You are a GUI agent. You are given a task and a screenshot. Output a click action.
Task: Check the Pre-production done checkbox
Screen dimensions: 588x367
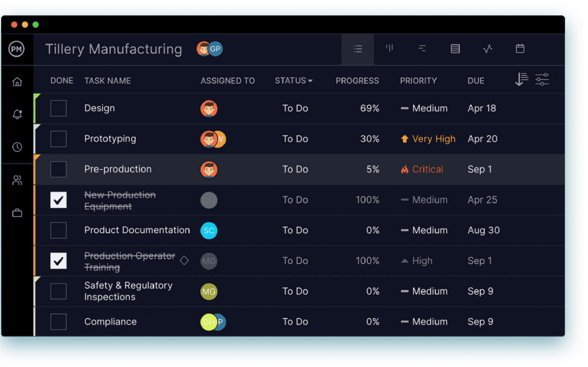click(58, 169)
